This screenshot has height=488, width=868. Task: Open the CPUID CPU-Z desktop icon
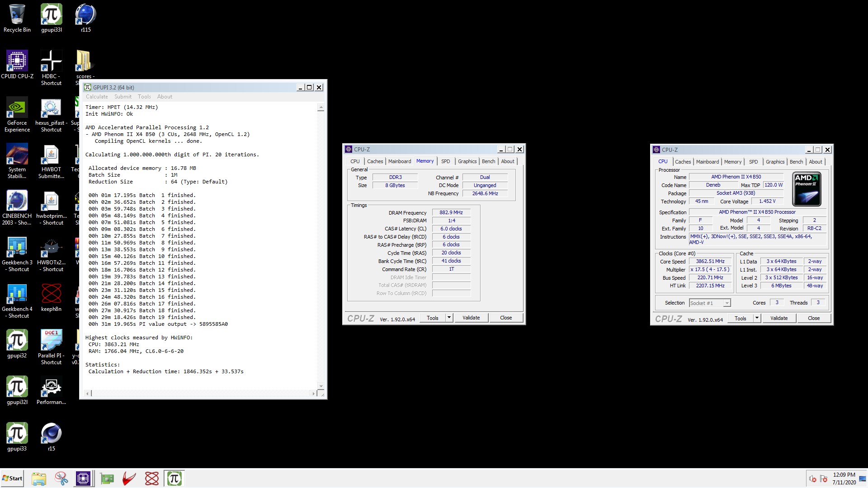click(x=17, y=65)
